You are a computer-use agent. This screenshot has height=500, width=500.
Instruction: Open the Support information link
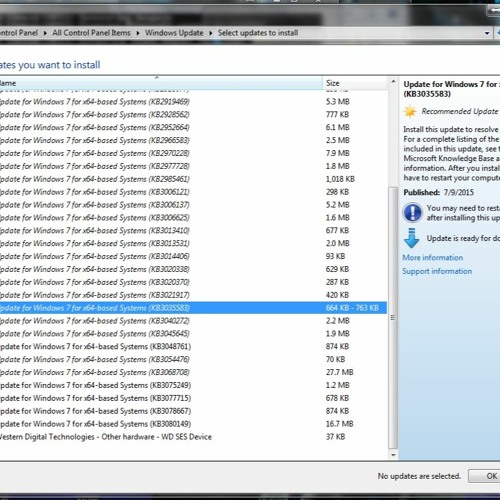point(437,271)
